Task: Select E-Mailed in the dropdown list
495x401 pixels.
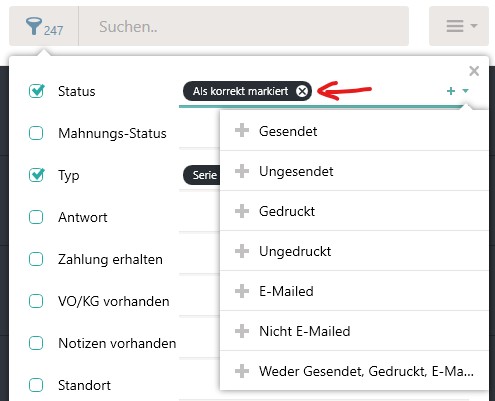Action: [x=354, y=291]
